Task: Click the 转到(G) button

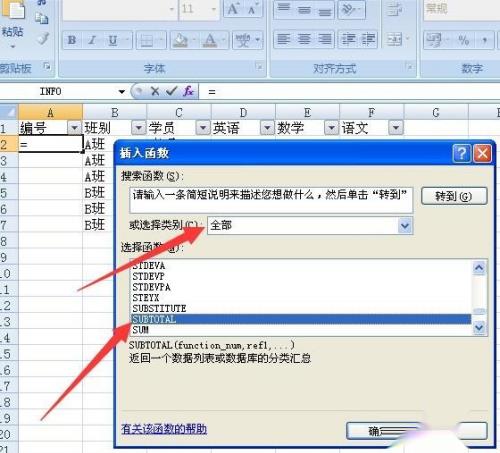Action: point(454,196)
